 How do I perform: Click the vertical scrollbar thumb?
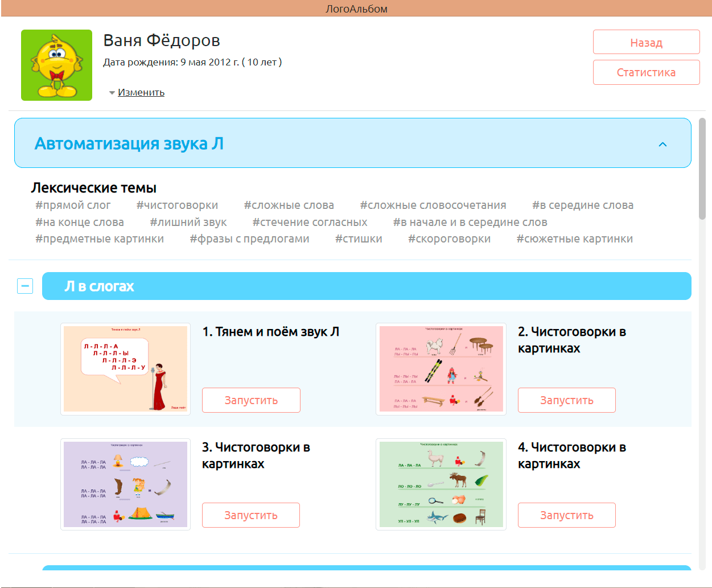(x=702, y=168)
